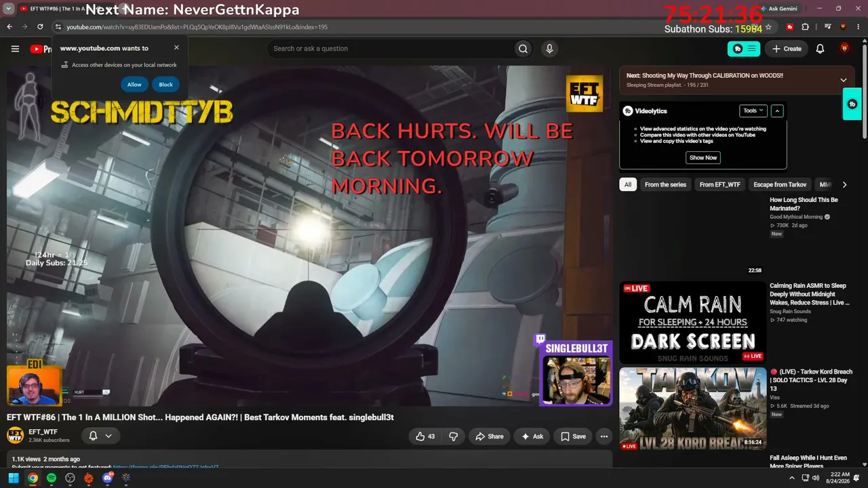Open Chrome media controls icon
This screenshot has width=868, height=488.
pos(828,27)
